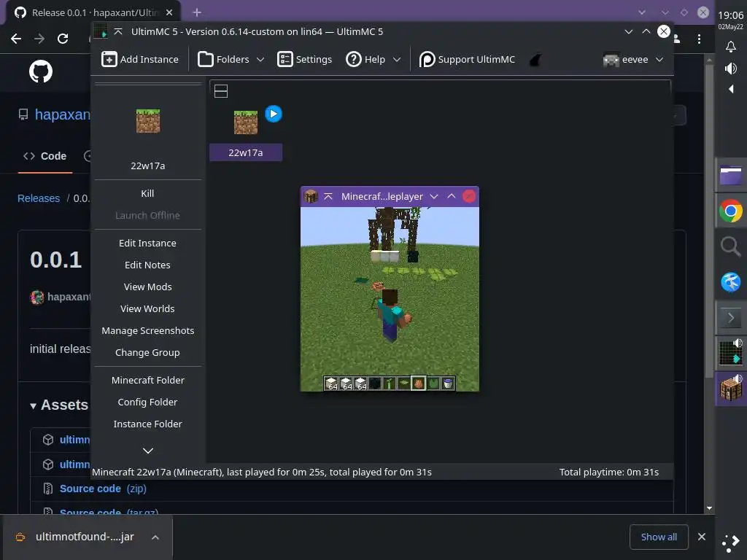Screen dimensions: 747x560
Task: Click the page scrollbar down arrow
Action: [x=709, y=508]
